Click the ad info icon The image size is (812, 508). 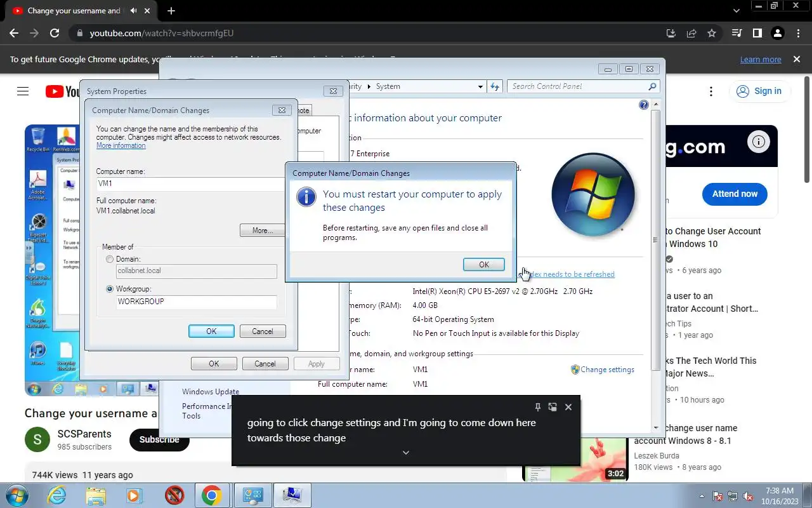coord(758,142)
